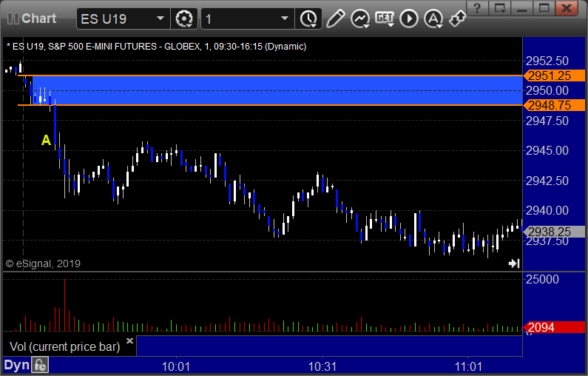The image size is (588, 376).
Task: Select the upper orange line at 2951.25
Action: [270, 75]
